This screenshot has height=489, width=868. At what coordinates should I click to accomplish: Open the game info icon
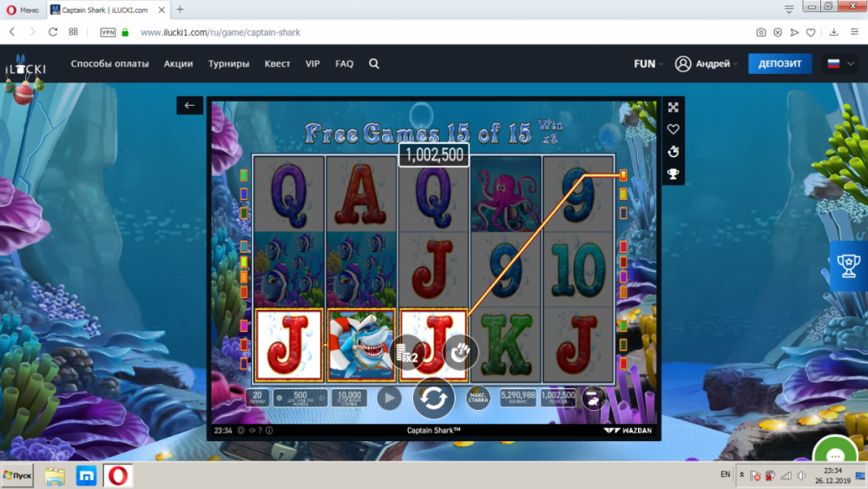[x=269, y=430]
